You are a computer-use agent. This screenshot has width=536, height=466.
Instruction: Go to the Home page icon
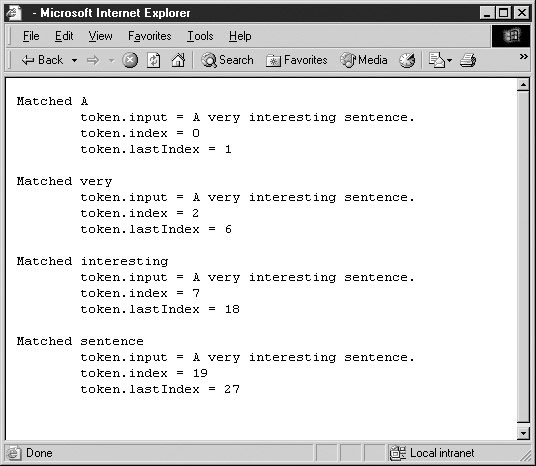178,61
